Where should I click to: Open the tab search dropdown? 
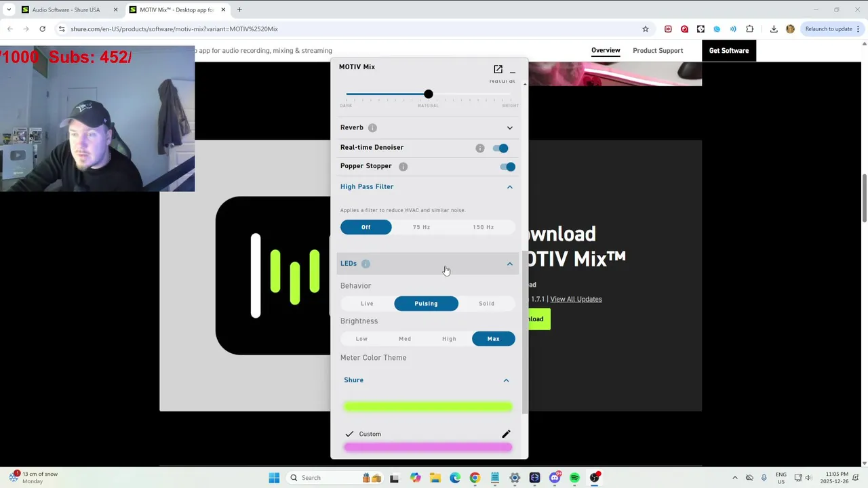pyautogui.click(x=8, y=9)
